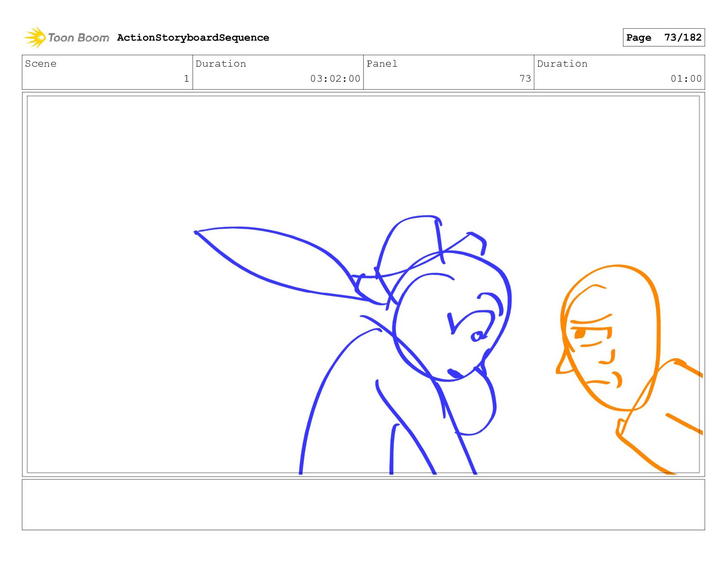Click the Toon Boom logo

66,38
